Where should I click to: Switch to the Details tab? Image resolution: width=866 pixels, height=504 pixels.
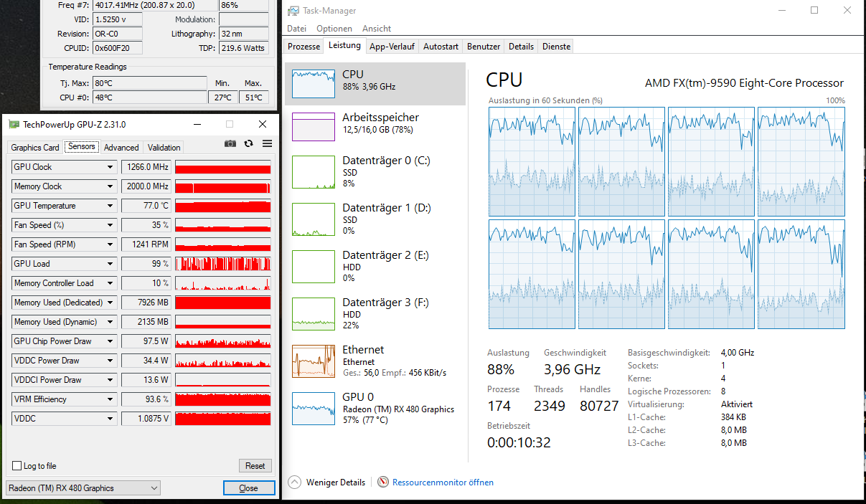tap(521, 47)
